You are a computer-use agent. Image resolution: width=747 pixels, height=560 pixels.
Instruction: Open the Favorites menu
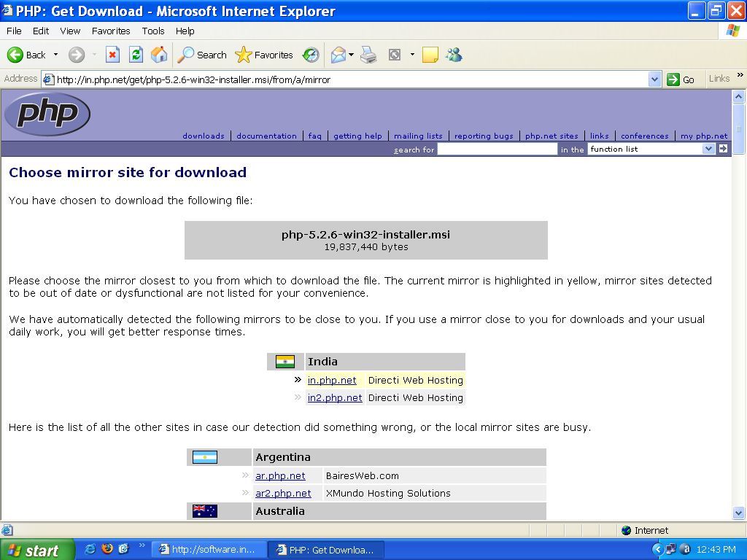[110, 31]
